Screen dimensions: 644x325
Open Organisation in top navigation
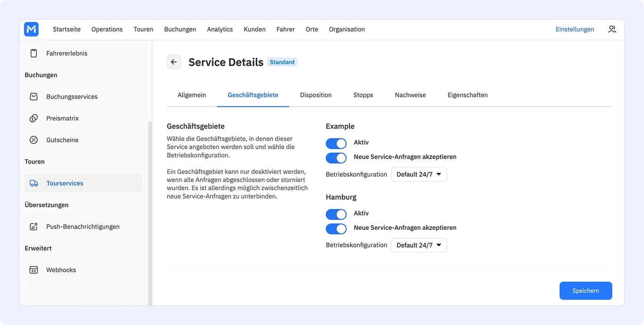tap(347, 29)
